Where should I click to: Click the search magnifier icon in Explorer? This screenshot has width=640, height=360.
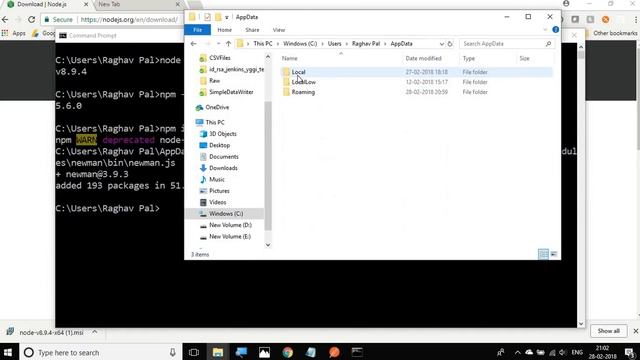(549, 44)
